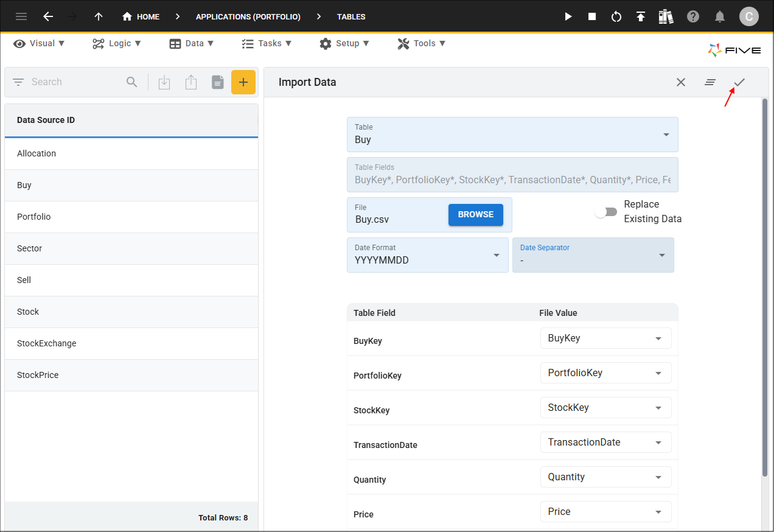Open the Logic menu
This screenshot has width=774, height=532.
pos(117,43)
